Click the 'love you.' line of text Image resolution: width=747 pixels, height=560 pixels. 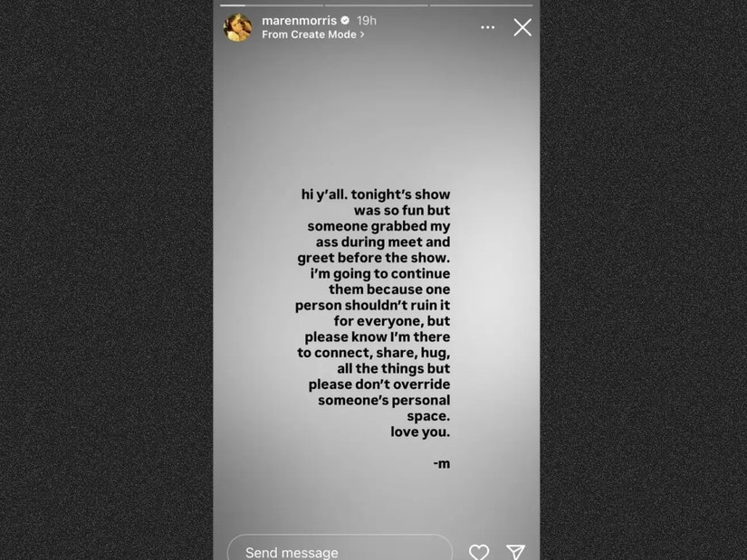(x=420, y=432)
